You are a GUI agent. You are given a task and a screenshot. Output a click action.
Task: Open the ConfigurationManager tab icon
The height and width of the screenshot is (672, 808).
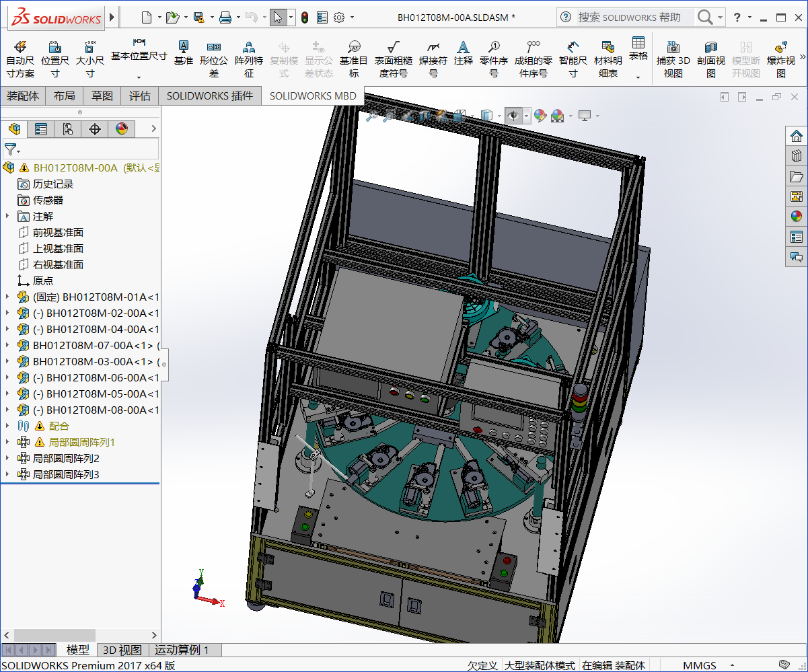click(68, 128)
